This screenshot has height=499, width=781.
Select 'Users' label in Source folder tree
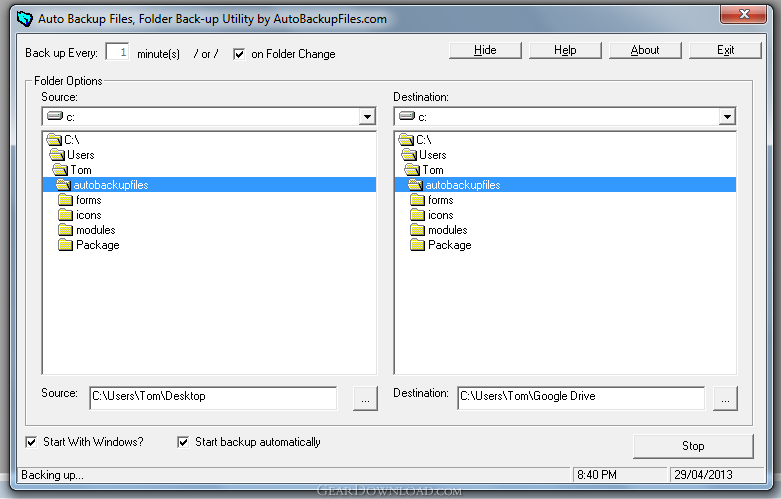click(81, 155)
